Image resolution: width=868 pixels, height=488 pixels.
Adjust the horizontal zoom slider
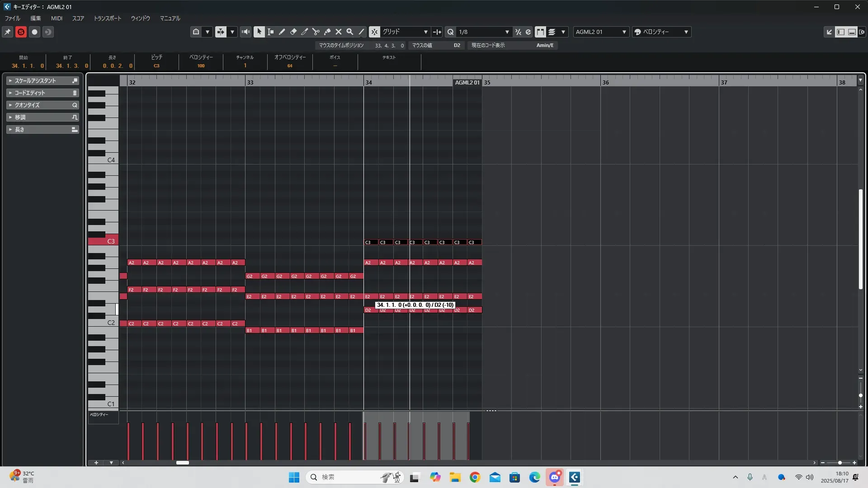[840, 463]
